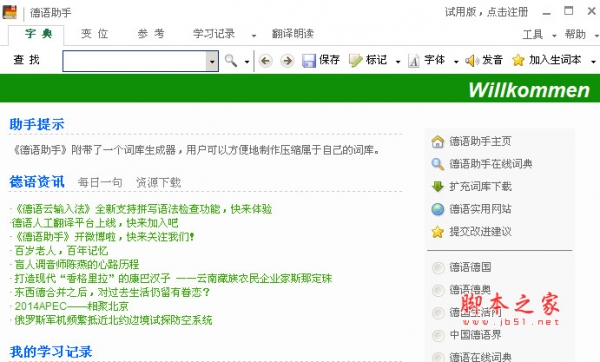Go back with the left arrow icon

coord(266,60)
